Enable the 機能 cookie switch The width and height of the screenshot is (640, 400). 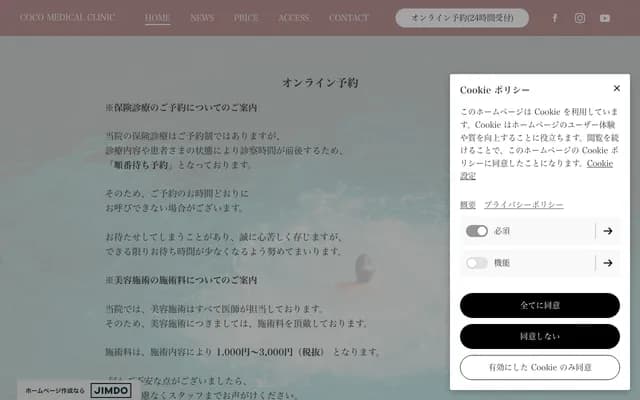(x=476, y=263)
